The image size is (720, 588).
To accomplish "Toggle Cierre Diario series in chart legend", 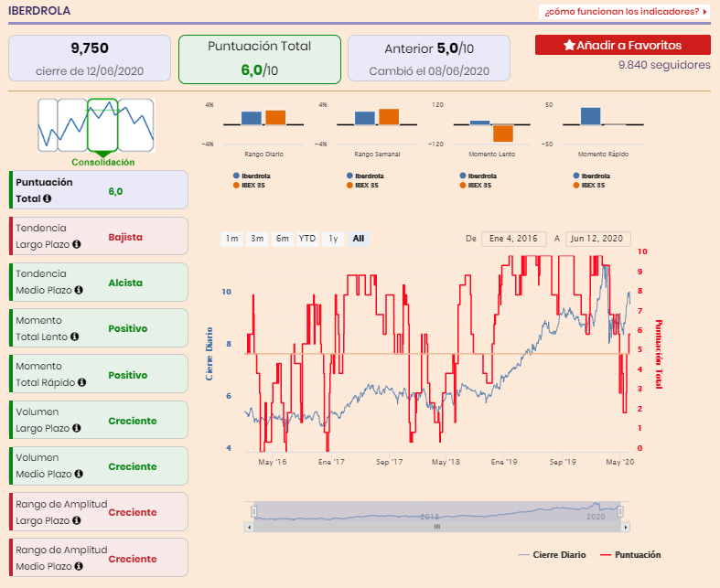I will [x=552, y=555].
